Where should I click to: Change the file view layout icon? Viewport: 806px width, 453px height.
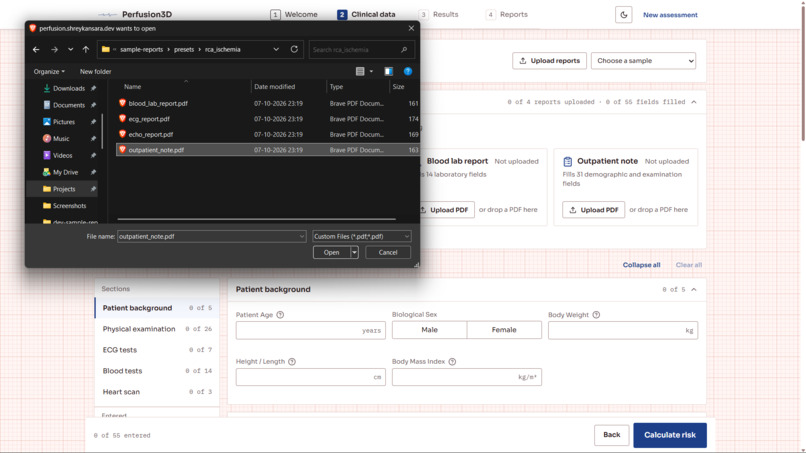[360, 71]
